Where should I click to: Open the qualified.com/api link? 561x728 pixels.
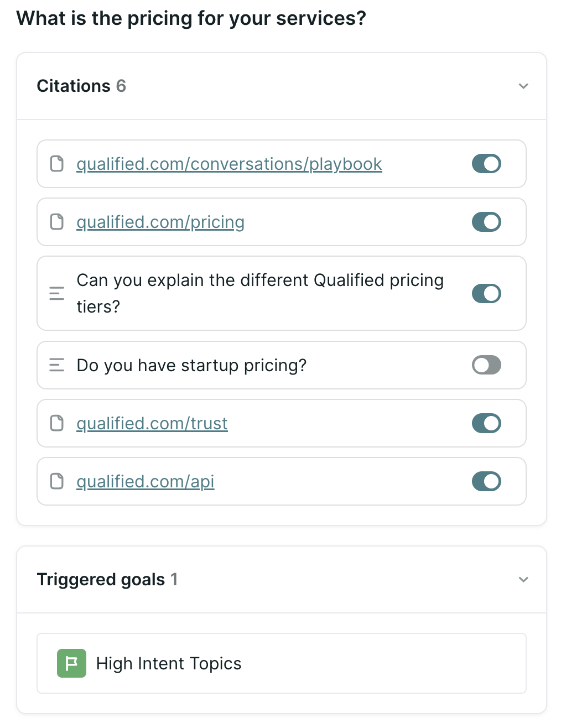pyautogui.click(x=146, y=482)
